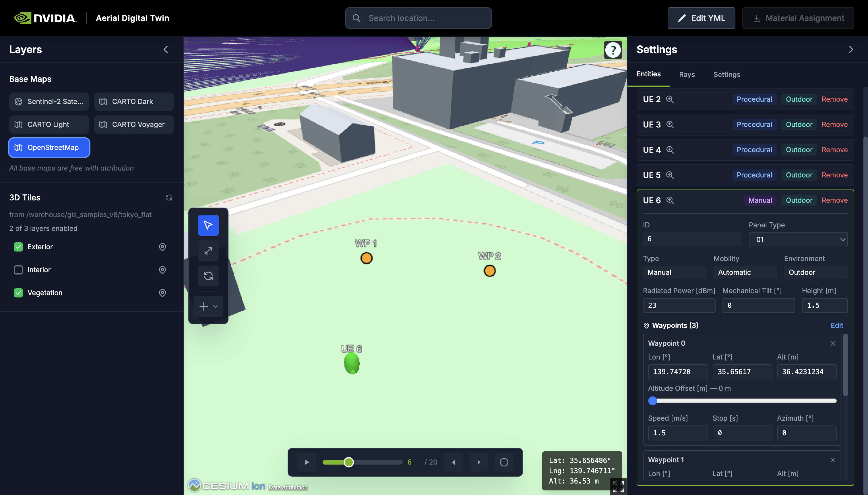Select Sentinel-2 Satellite base map

point(49,101)
